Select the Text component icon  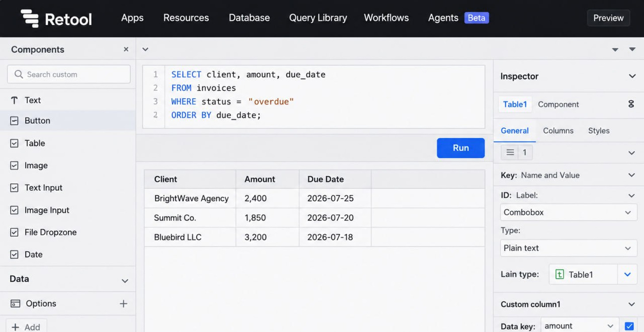pyautogui.click(x=14, y=100)
